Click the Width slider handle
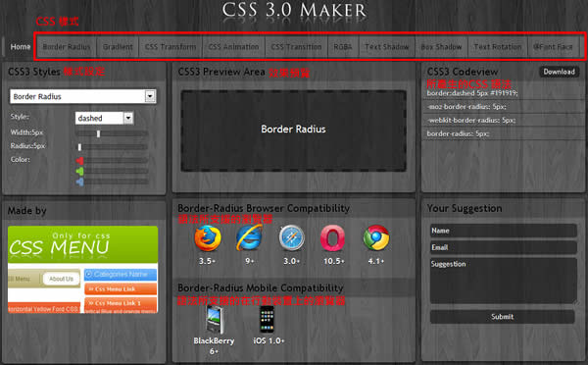Image resolution: width=588 pixels, height=365 pixels. coord(98,133)
